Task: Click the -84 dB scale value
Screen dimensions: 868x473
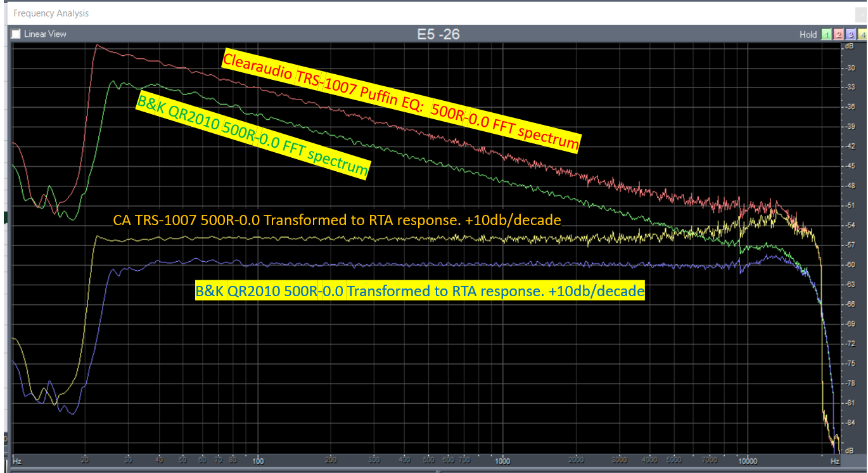Action: click(850, 423)
